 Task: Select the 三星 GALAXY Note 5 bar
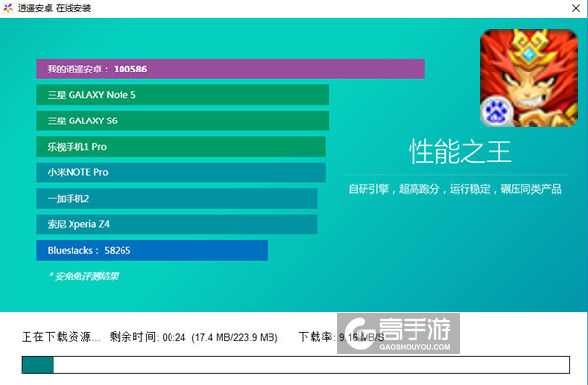183,95
